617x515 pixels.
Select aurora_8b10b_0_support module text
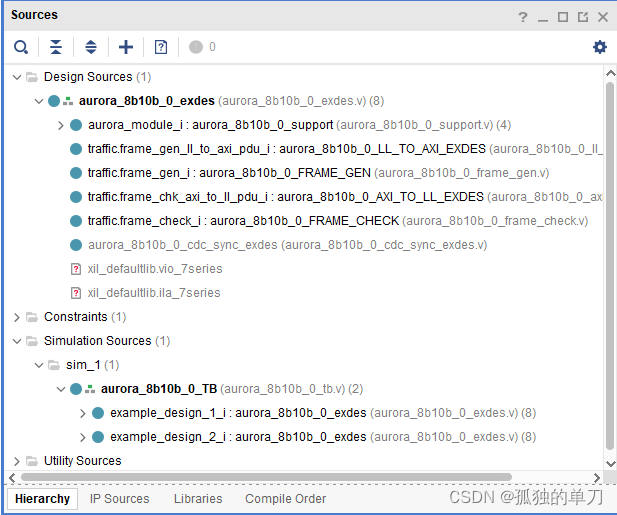(262, 125)
